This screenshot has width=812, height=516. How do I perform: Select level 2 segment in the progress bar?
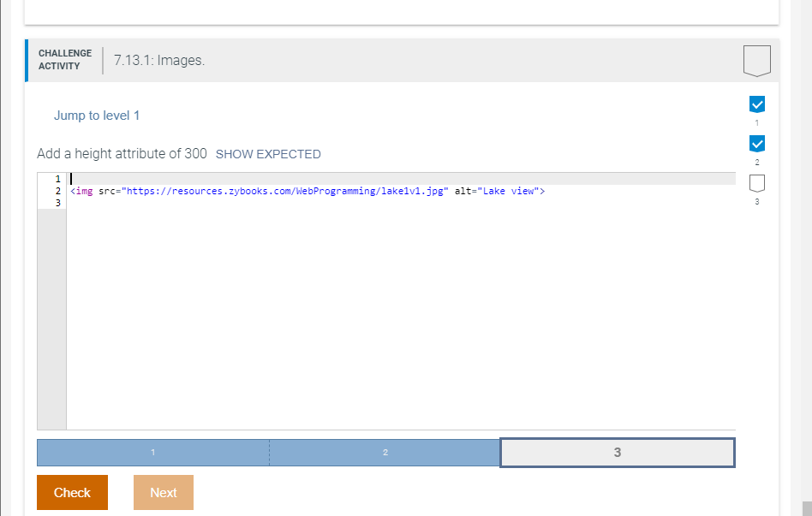(385, 453)
